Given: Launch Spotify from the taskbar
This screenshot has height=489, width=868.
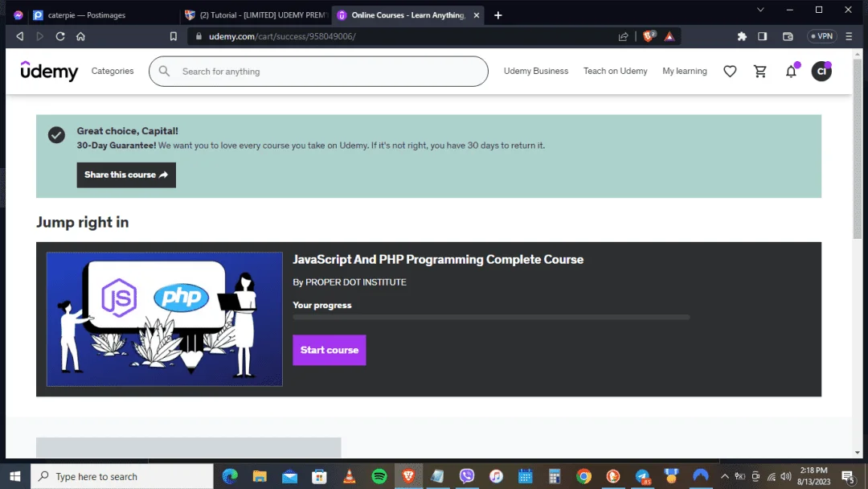Looking at the screenshot, I should tap(379, 476).
